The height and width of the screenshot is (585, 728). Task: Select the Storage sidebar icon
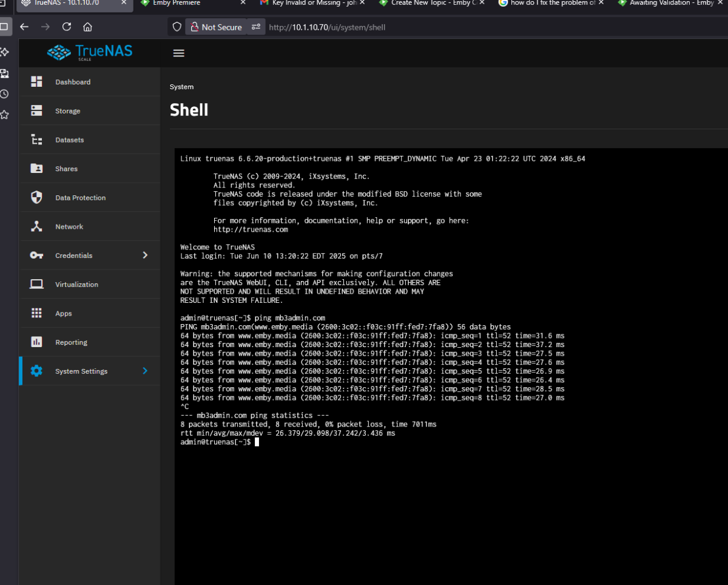(x=36, y=110)
